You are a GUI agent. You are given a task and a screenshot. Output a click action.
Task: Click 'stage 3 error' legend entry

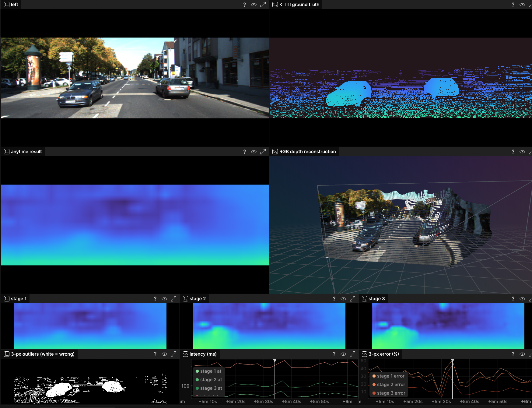[389, 393]
